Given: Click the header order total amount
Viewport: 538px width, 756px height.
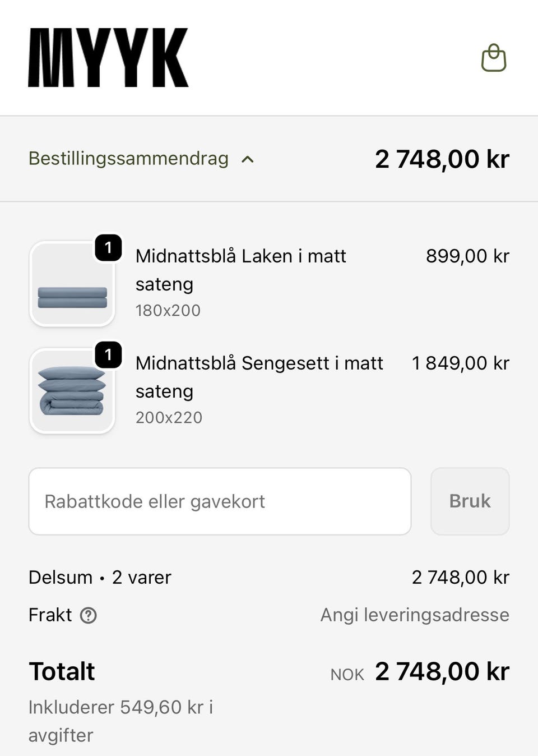Looking at the screenshot, I should coord(442,159).
